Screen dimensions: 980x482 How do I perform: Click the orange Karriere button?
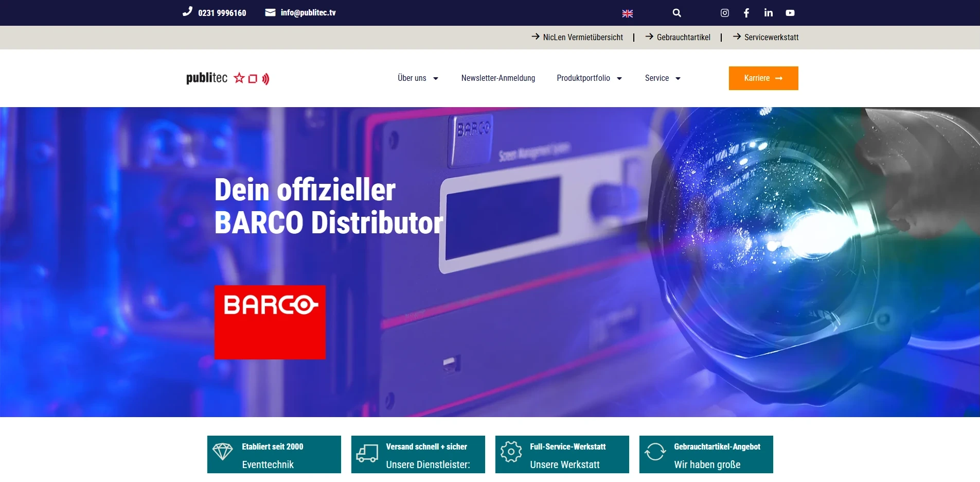pyautogui.click(x=763, y=78)
